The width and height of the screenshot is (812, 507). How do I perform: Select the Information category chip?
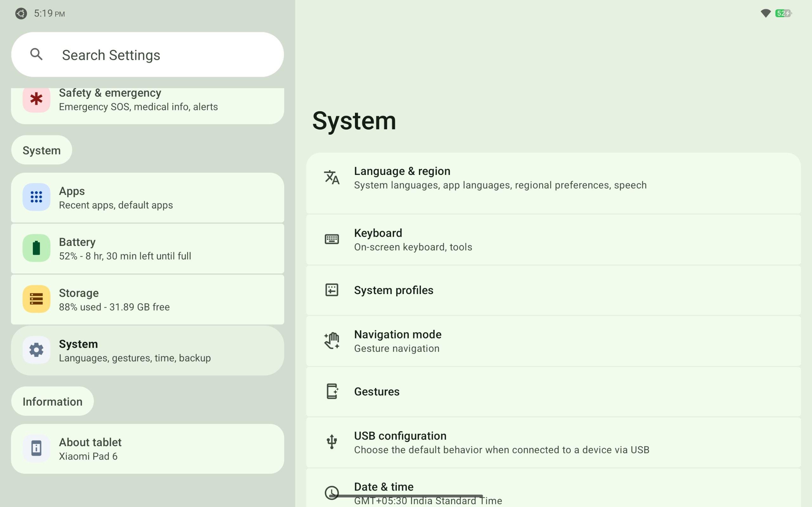coord(52,401)
